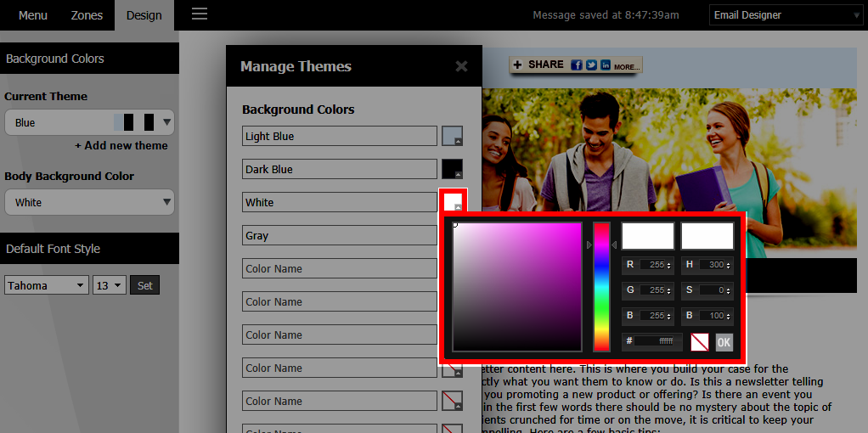
Task: Click in the saturation-brightness color square
Action: pos(517,287)
